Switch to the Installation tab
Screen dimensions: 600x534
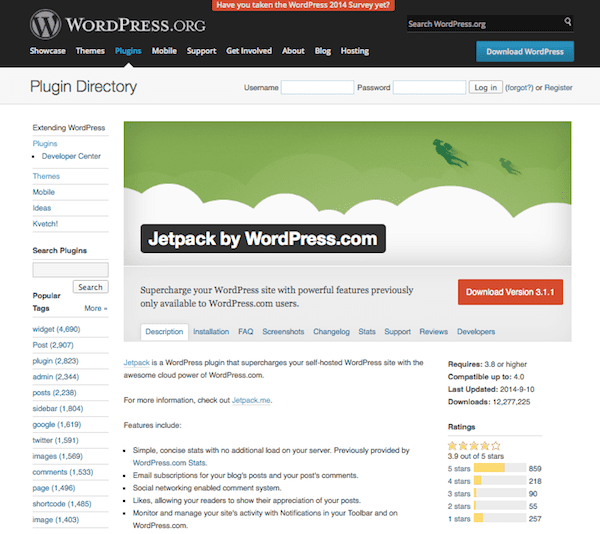pos(211,331)
